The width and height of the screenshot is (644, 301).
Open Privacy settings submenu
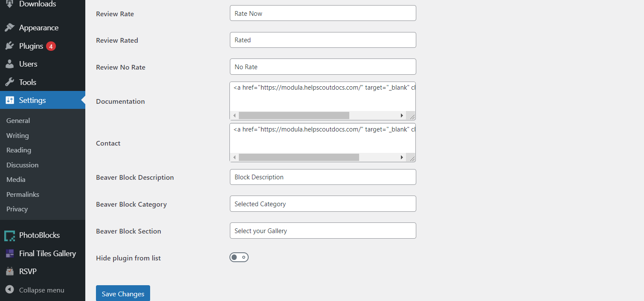click(x=17, y=209)
